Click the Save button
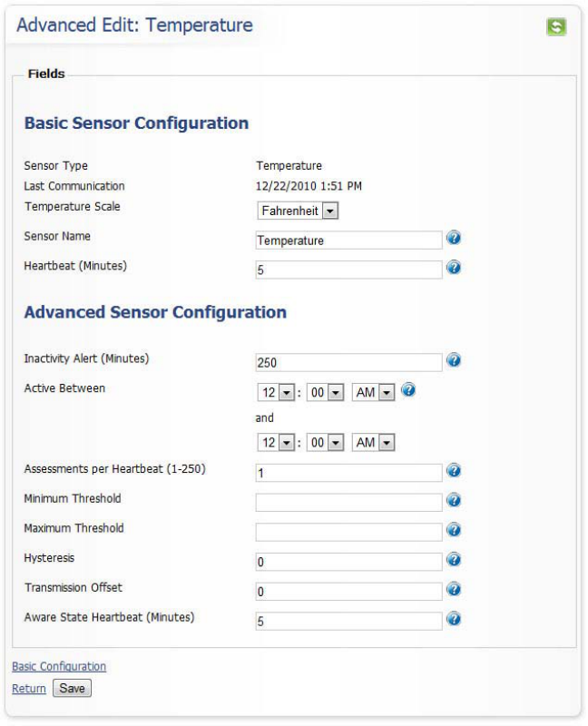588x726 pixels. coord(73,688)
